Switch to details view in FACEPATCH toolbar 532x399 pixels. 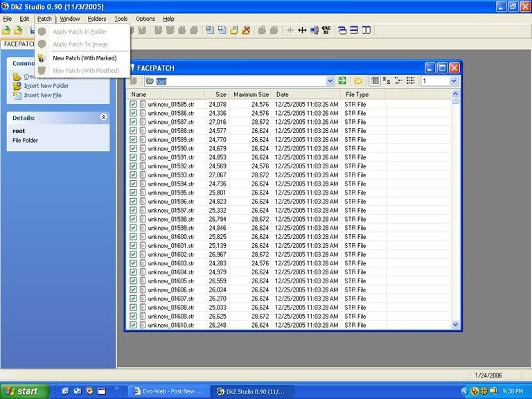(x=375, y=81)
